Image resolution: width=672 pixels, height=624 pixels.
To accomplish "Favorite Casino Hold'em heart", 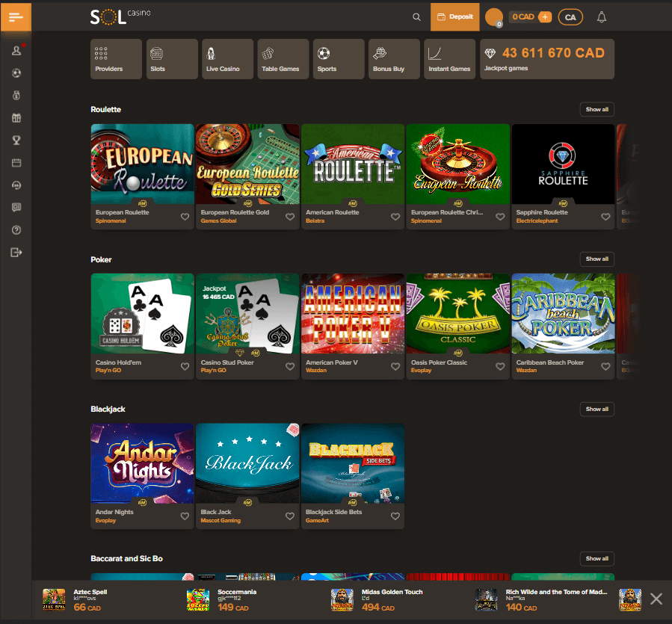I will coord(185,366).
